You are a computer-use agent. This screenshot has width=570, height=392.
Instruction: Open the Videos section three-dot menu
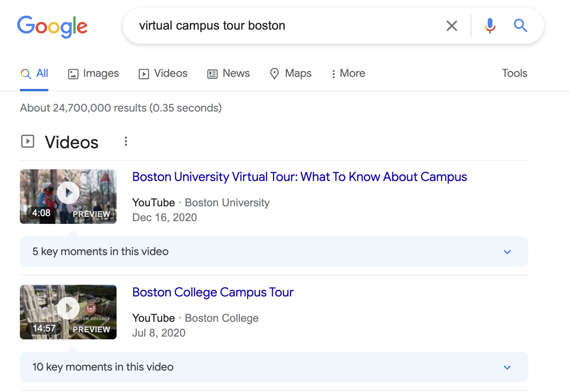pyautogui.click(x=126, y=141)
